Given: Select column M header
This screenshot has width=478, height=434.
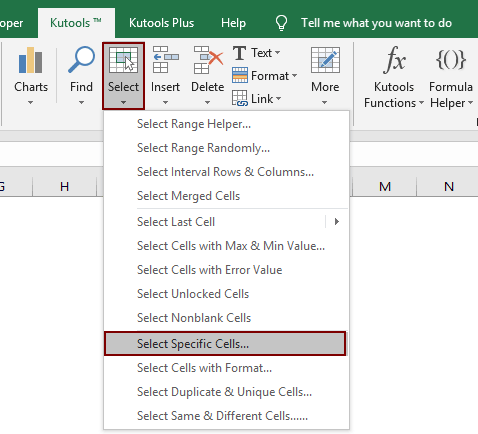Looking at the screenshot, I should [x=385, y=186].
